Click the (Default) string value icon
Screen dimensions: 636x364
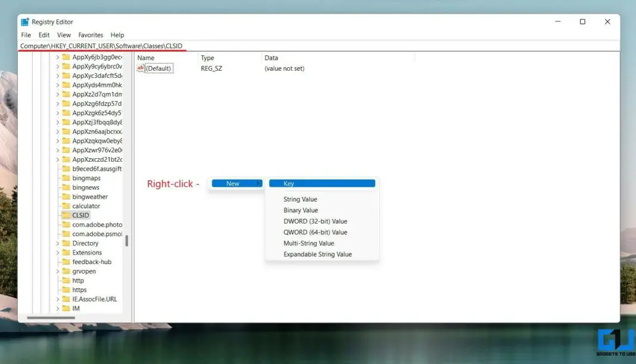click(x=141, y=68)
